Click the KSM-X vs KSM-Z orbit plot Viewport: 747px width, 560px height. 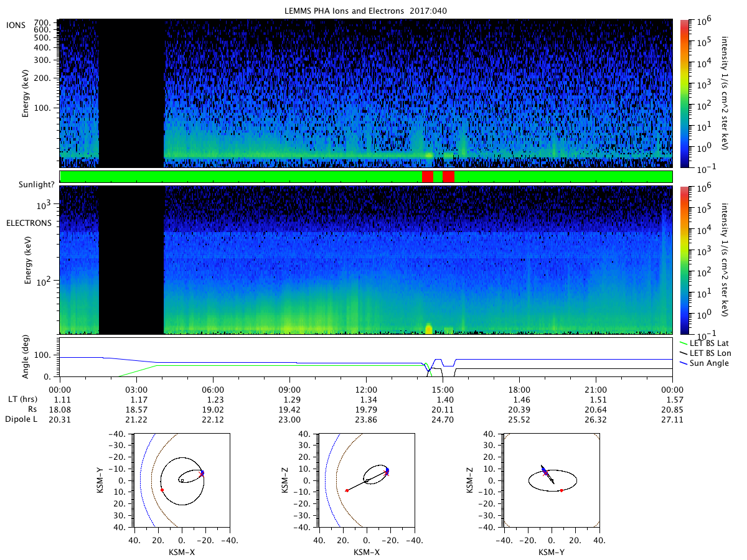[365, 480]
